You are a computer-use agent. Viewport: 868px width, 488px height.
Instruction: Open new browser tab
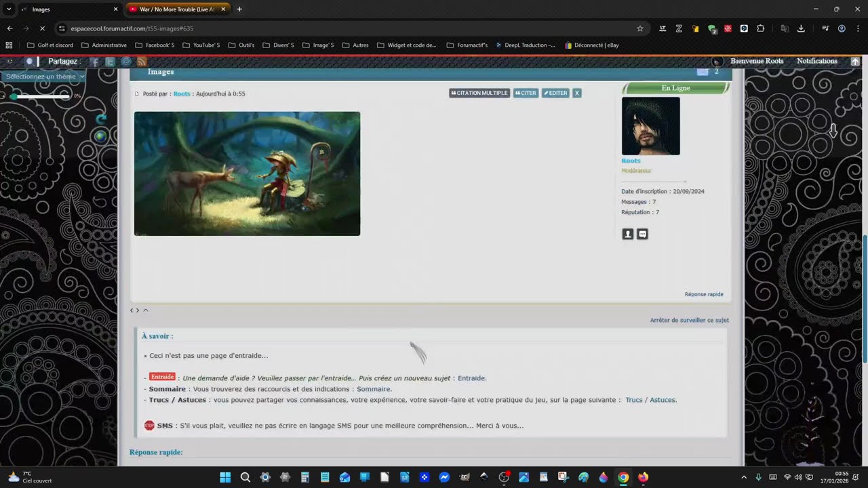[x=239, y=9]
